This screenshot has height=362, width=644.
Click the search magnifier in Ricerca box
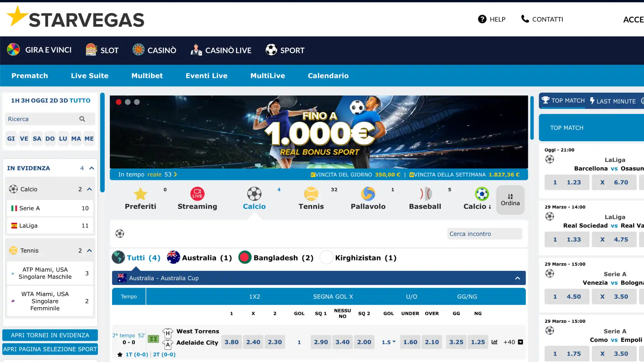pyautogui.click(x=82, y=119)
